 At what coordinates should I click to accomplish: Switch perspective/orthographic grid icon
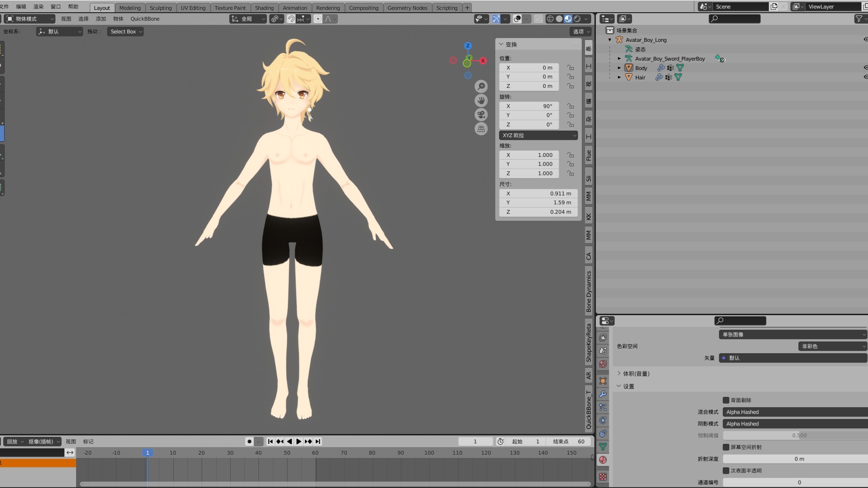[x=481, y=129]
